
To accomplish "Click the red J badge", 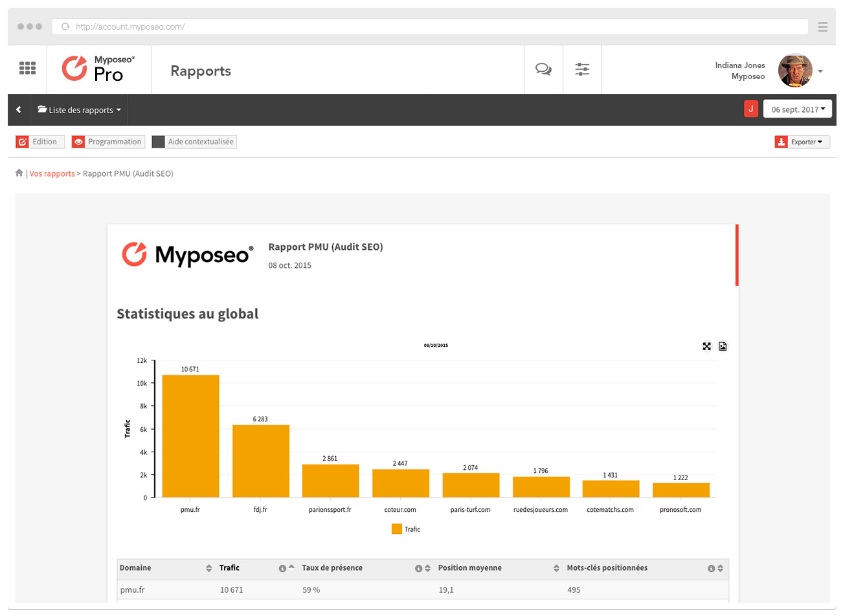I will [x=751, y=109].
